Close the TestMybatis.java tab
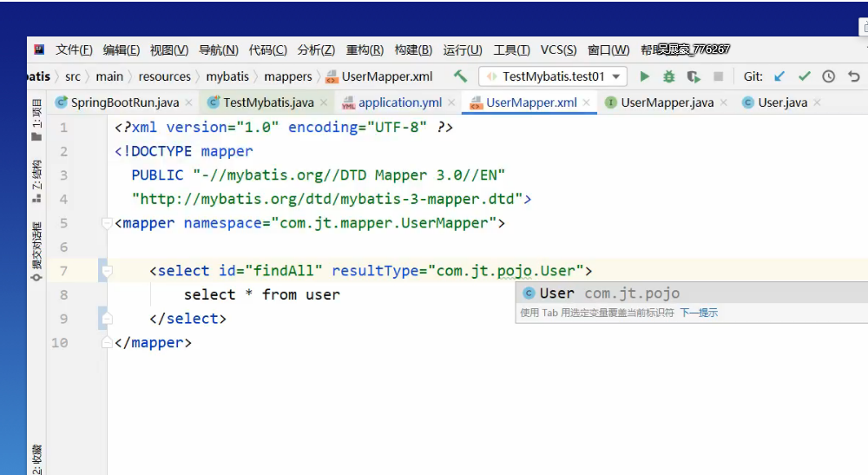This screenshot has width=868, height=475. [x=324, y=102]
